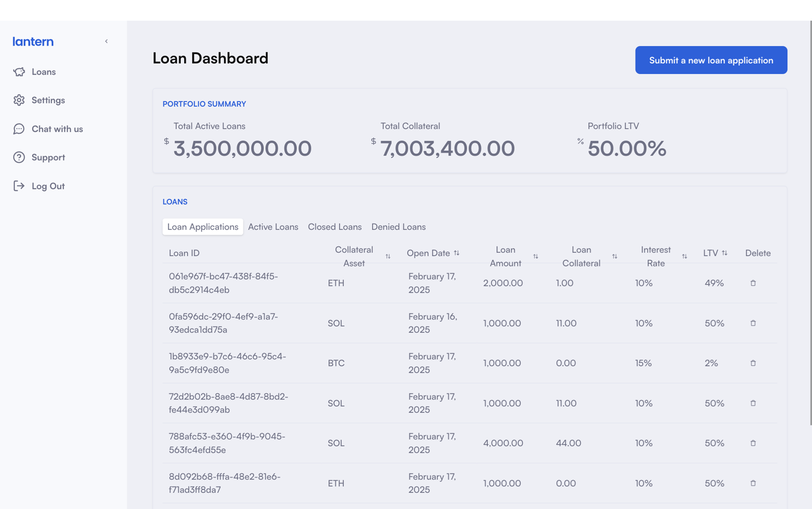Viewport: 812px width, 509px height.
Task: Open Chat with us in sidebar
Action: coord(57,129)
